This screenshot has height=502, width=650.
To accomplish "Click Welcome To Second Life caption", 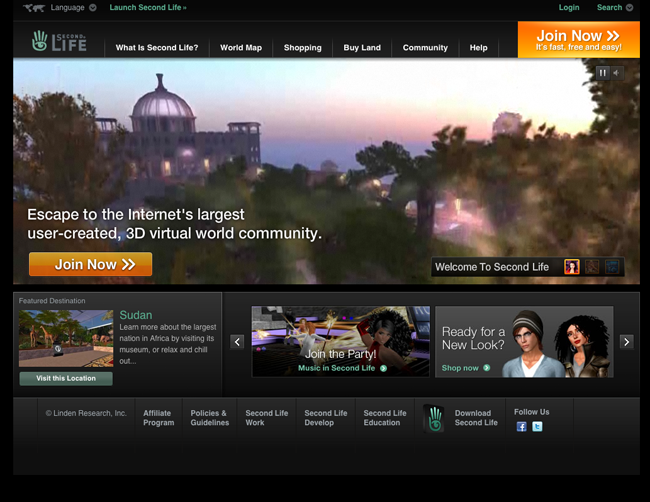I will pos(492,267).
